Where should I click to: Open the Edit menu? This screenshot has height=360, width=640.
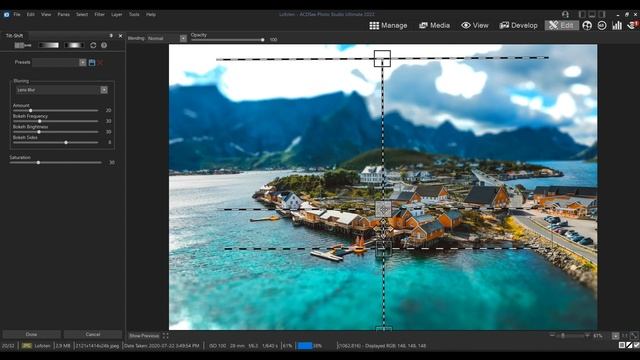click(x=31, y=14)
